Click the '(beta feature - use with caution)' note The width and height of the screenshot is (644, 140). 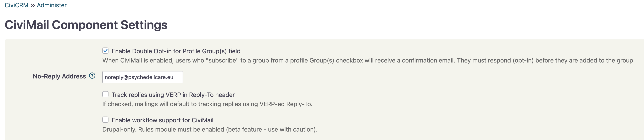click(272, 129)
